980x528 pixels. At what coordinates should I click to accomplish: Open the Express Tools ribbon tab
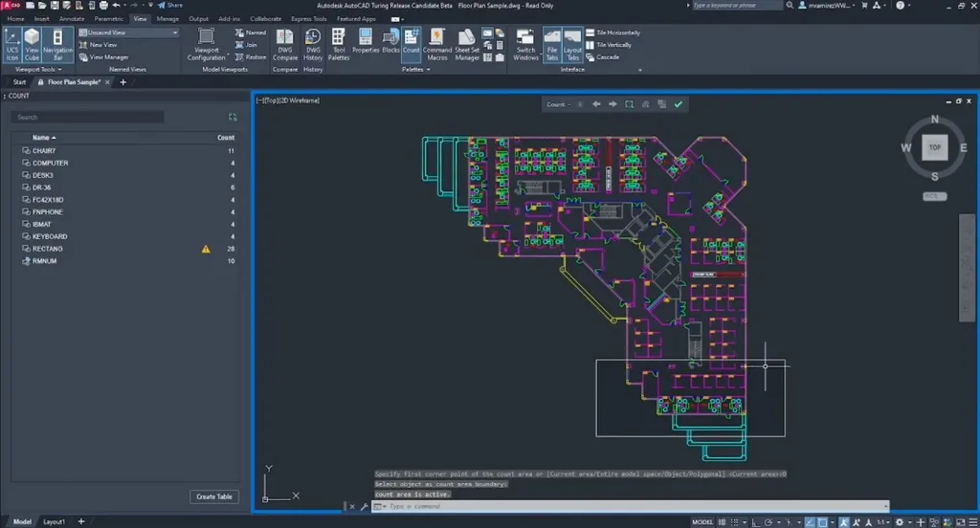point(309,19)
